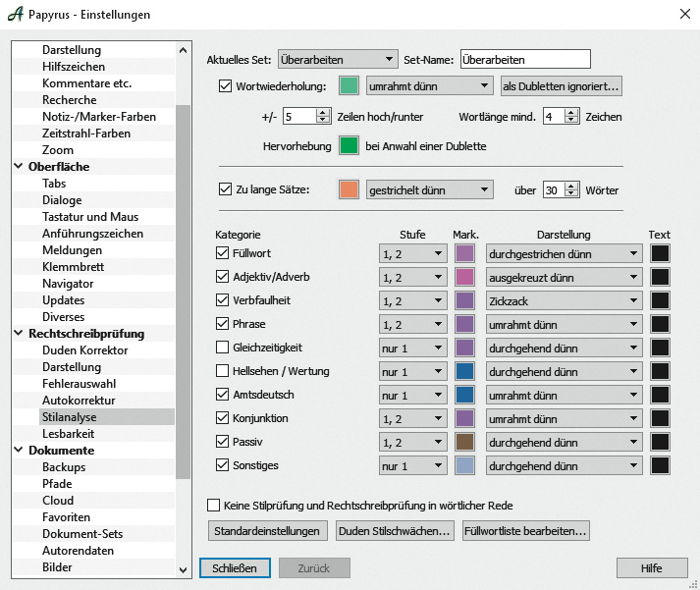Click the Standardeinstellungen button
This screenshot has height=590, width=700.
[267, 531]
